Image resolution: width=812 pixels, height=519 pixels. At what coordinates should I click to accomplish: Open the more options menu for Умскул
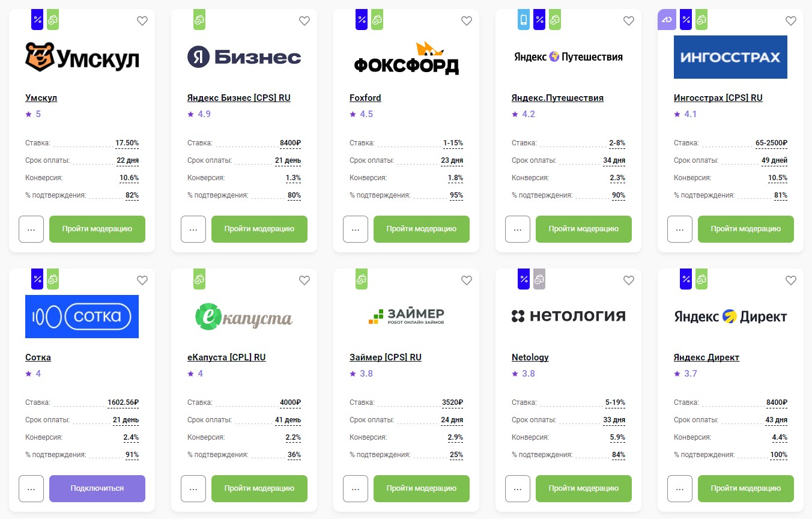pos(31,229)
